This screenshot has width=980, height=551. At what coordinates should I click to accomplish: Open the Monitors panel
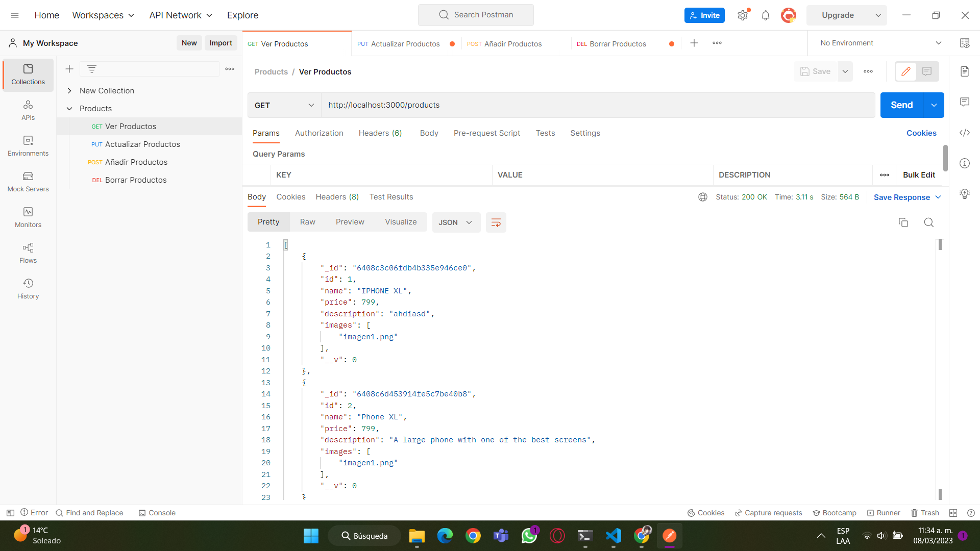click(28, 218)
